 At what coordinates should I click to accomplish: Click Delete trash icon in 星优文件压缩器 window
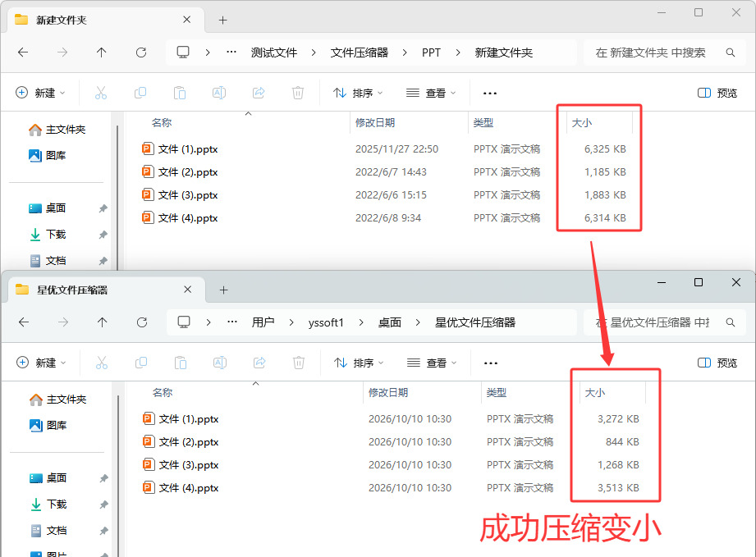click(299, 363)
